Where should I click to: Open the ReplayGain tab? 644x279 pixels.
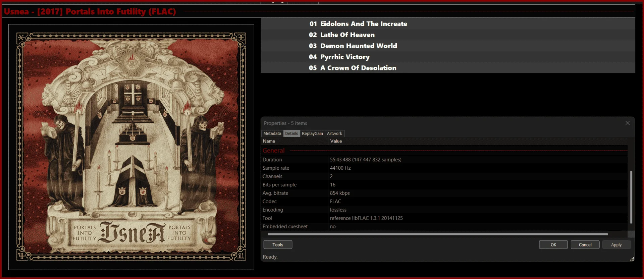click(312, 133)
